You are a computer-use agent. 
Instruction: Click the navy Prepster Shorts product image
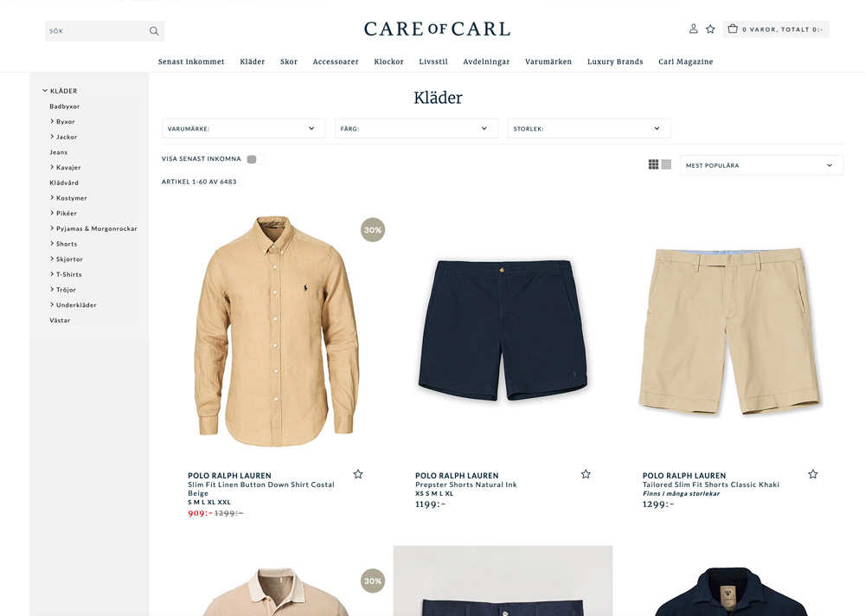[x=503, y=330]
